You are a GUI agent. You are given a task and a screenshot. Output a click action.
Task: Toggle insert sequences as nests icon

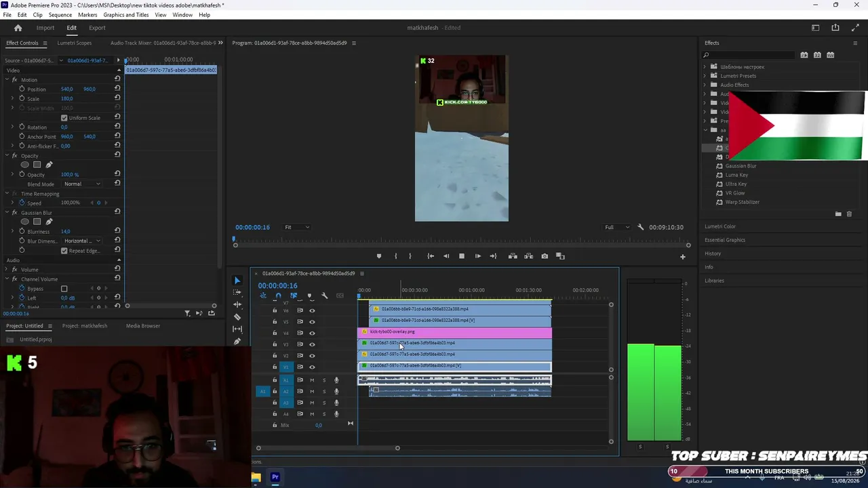[x=263, y=296]
